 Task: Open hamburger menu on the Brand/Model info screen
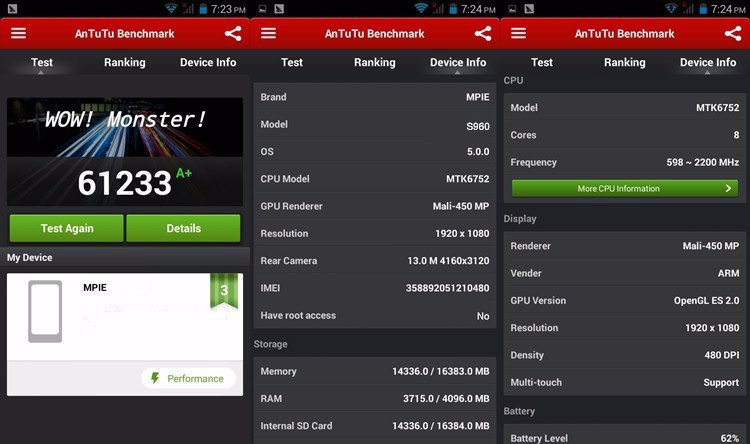point(268,33)
